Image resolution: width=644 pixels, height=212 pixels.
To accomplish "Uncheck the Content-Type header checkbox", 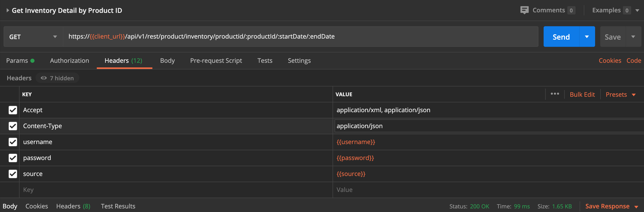I will coord(13,126).
